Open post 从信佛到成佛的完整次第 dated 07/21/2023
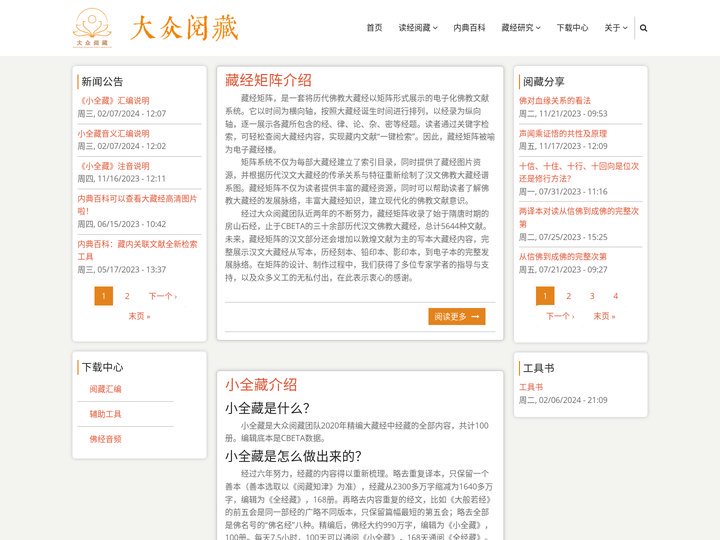Image resolution: width=720 pixels, height=540 pixels. click(563, 257)
